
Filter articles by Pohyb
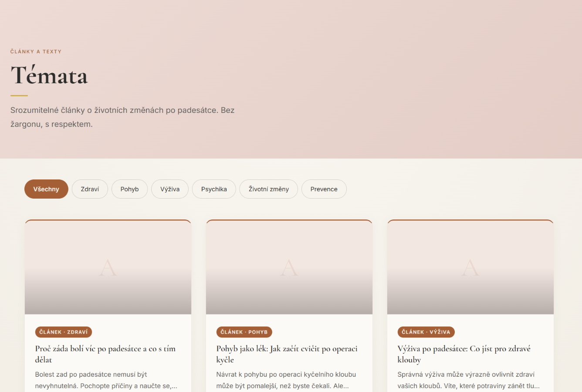coord(129,189)
